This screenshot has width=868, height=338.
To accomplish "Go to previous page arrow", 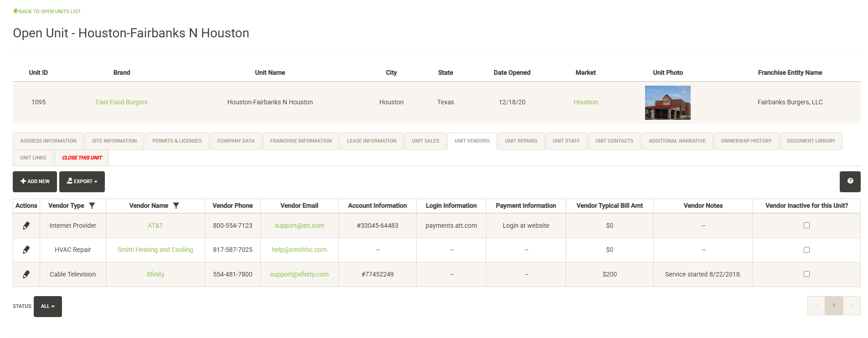I will click(816, 306).
